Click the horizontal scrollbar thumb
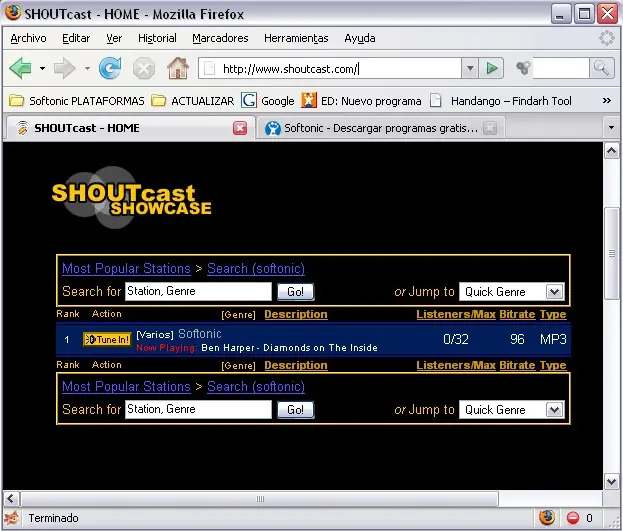Screen dimensions: 623x531 [x=260, y=499]
